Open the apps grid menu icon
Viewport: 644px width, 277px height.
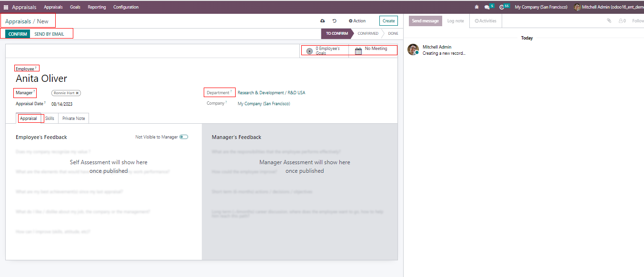point(6,7)
